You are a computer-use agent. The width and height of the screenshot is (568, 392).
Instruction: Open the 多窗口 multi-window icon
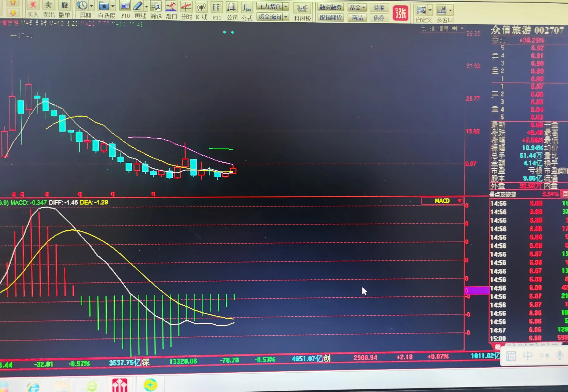[x=441, y=11]
